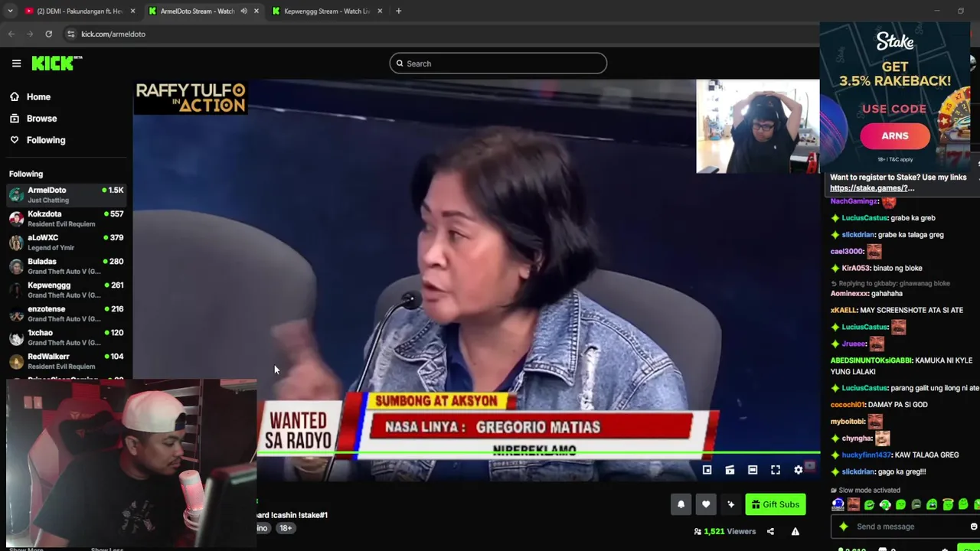
Task: Open 1xchao channel in Following list
Action: pyautogui.click(x=67, y=337)
